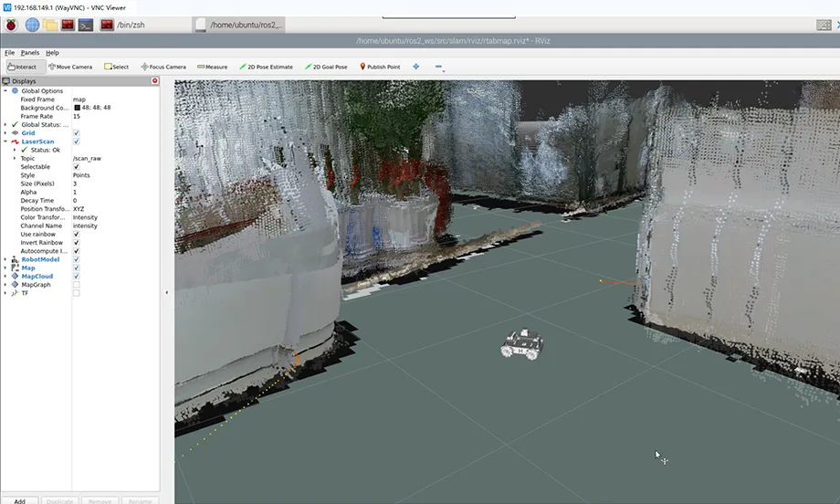Screen dimensions: 840x504
Task: Click the Focus Camera tool
Action: pyautogui.click(x=163, y=67)
